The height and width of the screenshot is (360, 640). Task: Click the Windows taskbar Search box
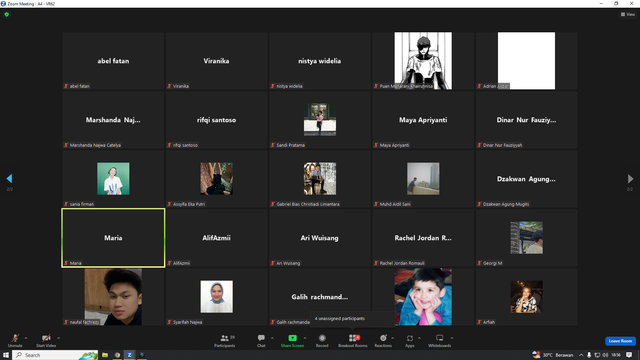coord(55,355)
